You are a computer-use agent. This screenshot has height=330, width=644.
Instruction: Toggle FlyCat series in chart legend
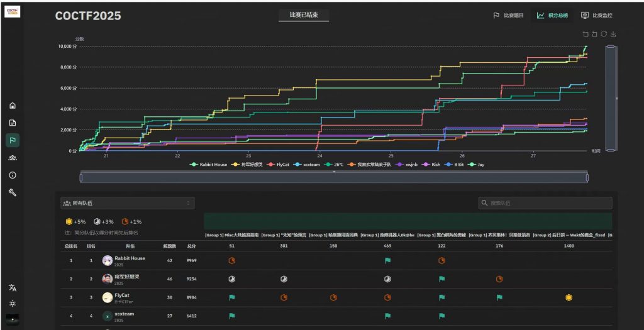pos(277,165)
